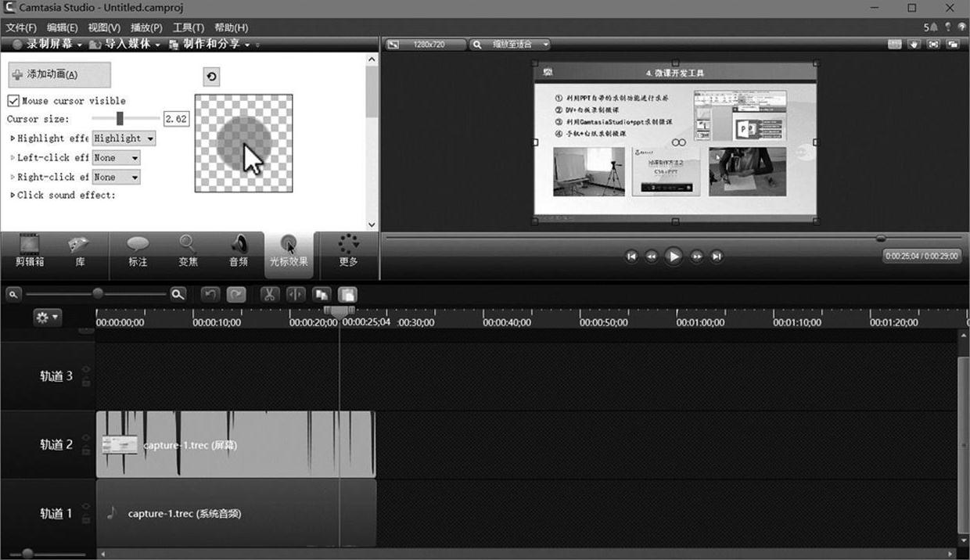Open the 播放(P) menu

[146, 27]
